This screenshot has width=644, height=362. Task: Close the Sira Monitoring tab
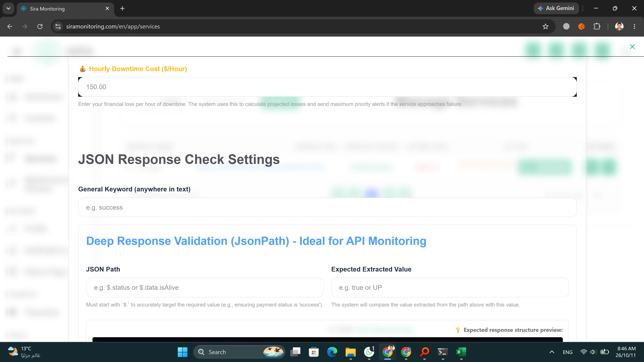pyautogui.click(x=107, y=9)
